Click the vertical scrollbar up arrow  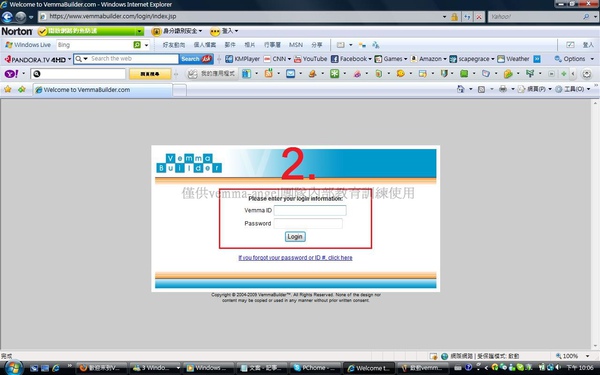click(595, 103)
